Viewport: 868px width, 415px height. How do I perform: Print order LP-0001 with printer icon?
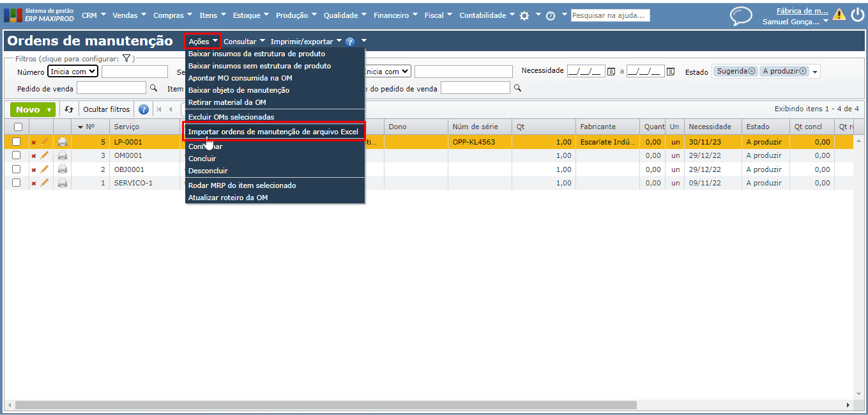62,142
